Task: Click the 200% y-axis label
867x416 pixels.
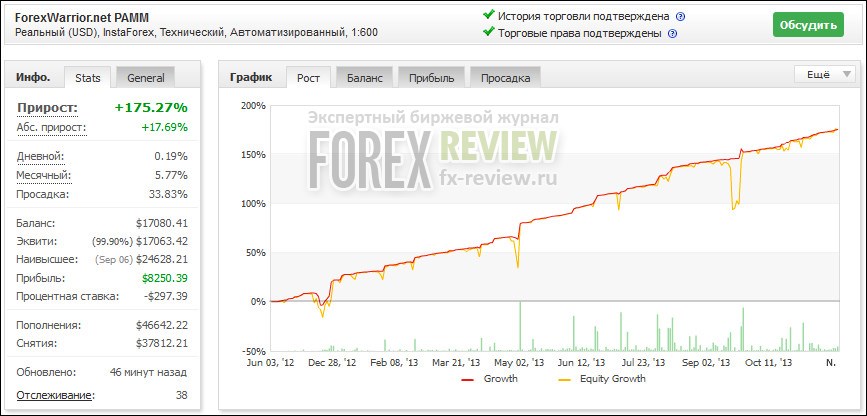Action: point(253,105)
